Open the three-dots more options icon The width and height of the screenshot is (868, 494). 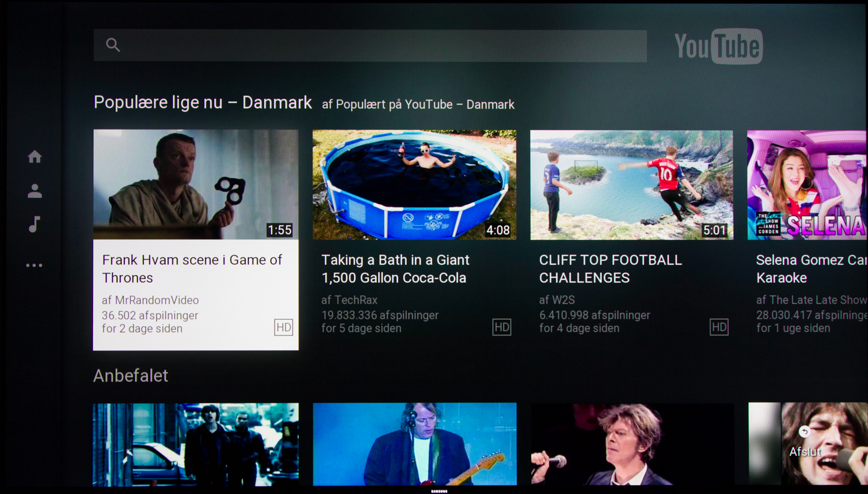[x=34, y=266]
